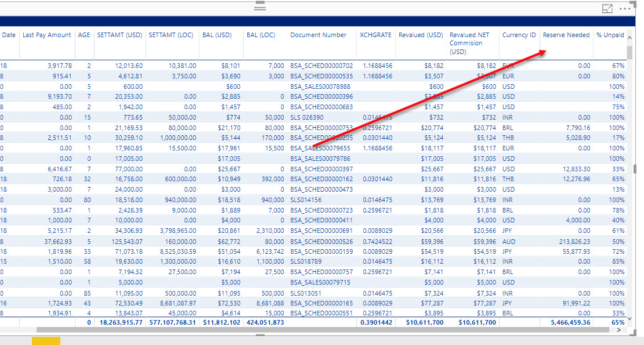Open the More options ellipsis menu
This screenshot has height=345, width=644.
point(625,9)
